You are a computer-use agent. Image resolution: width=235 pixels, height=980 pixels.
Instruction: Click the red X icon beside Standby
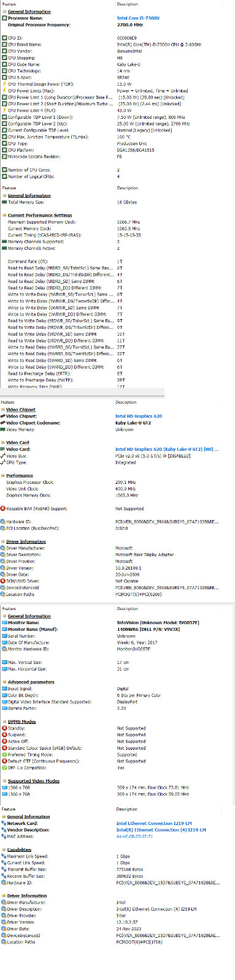(x=4, y=728)
